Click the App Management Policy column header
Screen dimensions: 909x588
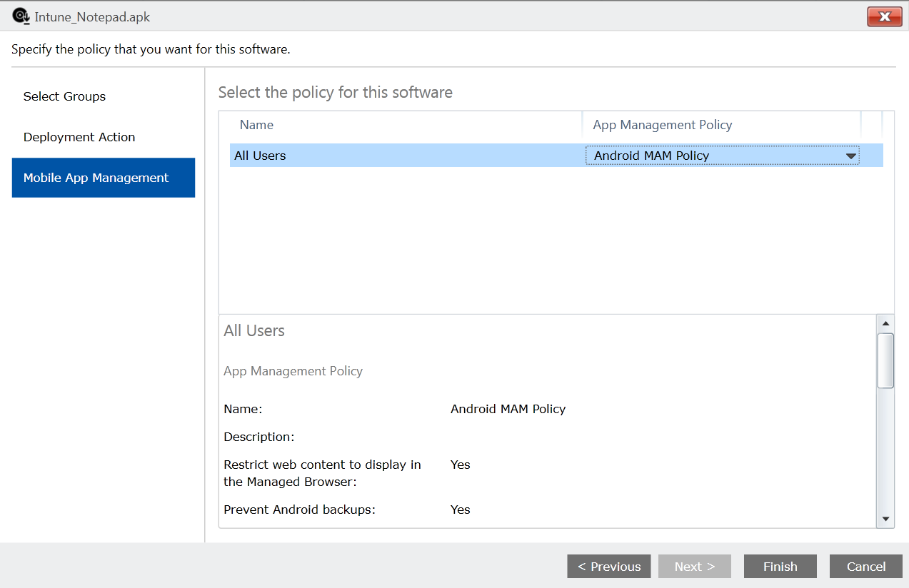[x=663, y=125]
